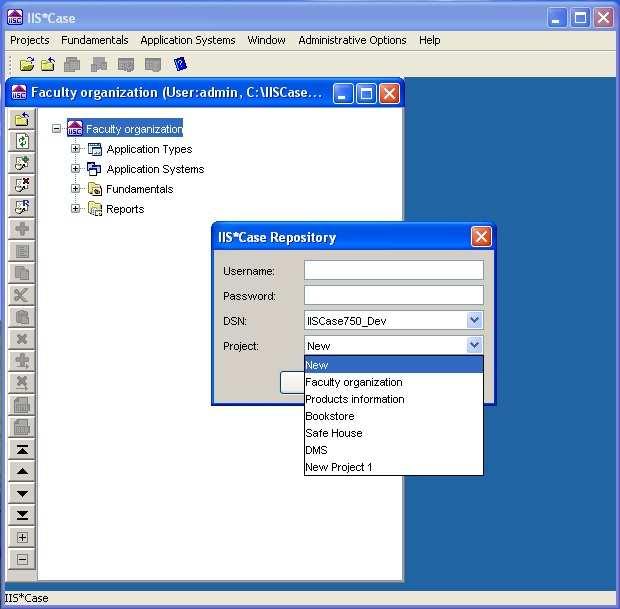This screenshot has height=609, width=620.
Task: Close the IIS*Case Repository dialog
Action: 481,236
